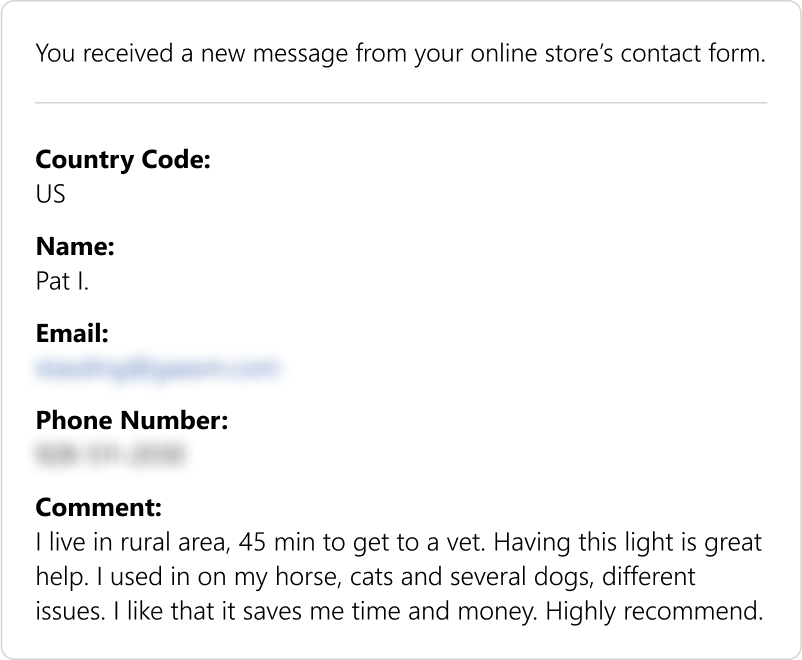Screen dimensions: 802x660
Task: Select the sender name "Pat I."
Action: 62,281
